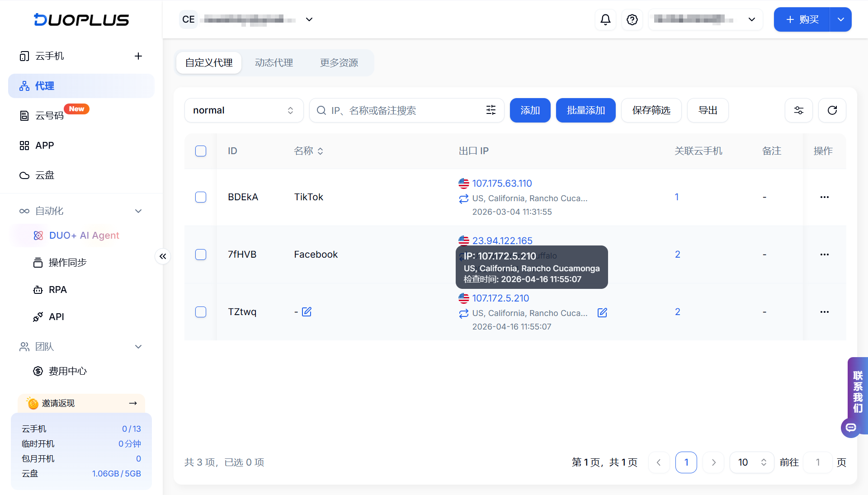The image size is (868, 495).
Task: Click the search field for IP or name
Action: tap(407, 110)
